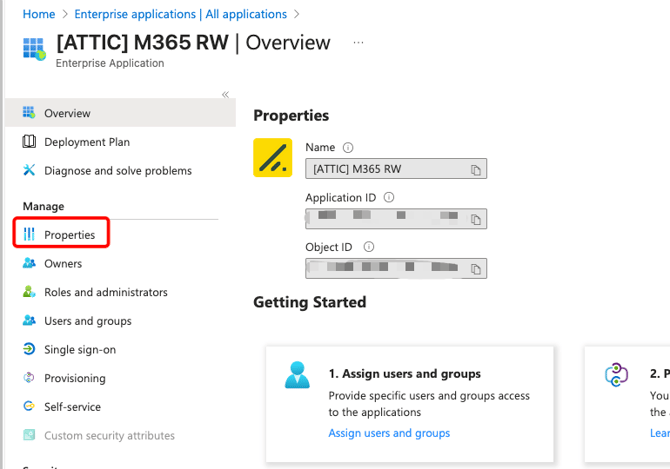Copy the Application ID value
The width and height of the screenshot is (670, 469).
476,219
